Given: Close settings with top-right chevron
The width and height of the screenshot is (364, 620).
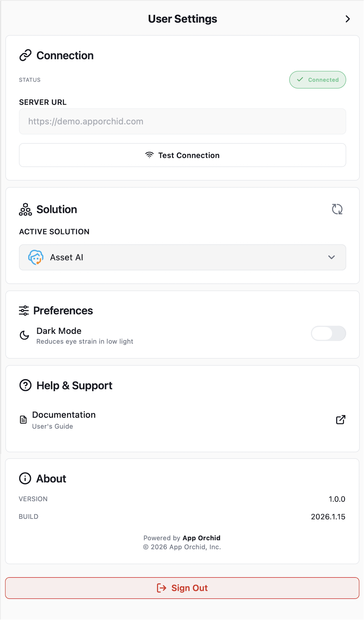Looking at the screenshot, I should [348, 19].
